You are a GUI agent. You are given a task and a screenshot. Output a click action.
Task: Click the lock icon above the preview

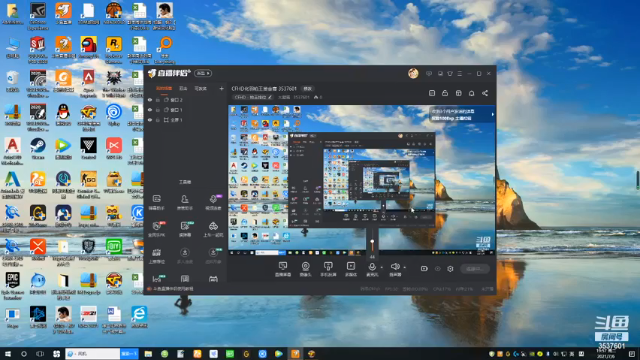point(445,93)
